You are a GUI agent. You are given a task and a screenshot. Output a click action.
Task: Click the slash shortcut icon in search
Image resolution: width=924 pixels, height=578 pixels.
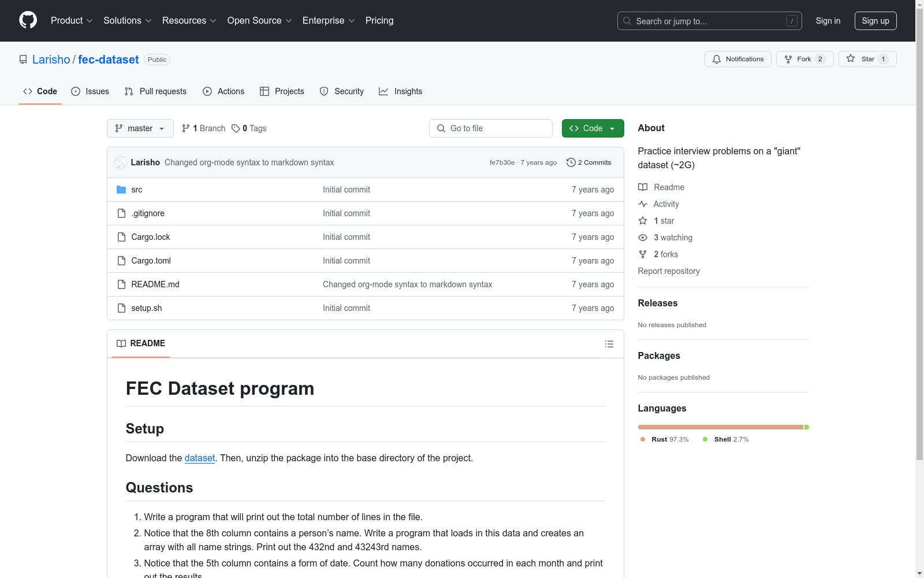[x=792, y=21]
